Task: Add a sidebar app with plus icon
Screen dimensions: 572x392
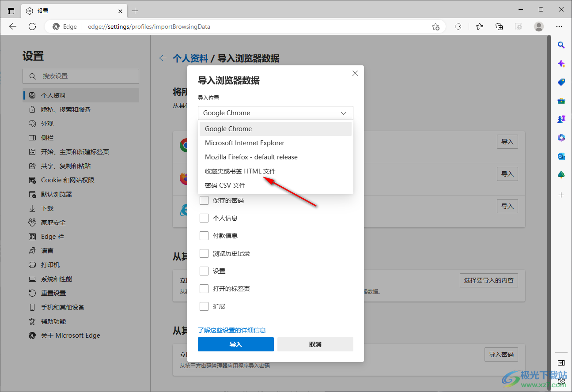Action: pyautogui.click(x=561, y=195)
